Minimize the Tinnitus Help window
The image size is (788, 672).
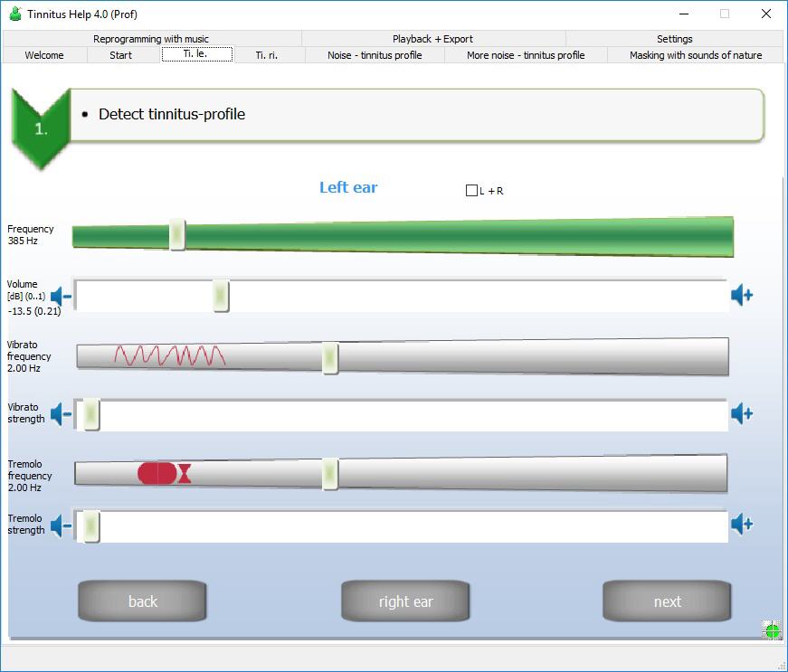[683, 14]
